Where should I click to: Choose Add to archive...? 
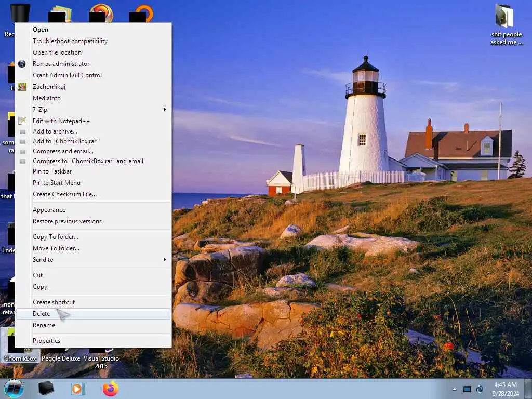coord(93,131)
